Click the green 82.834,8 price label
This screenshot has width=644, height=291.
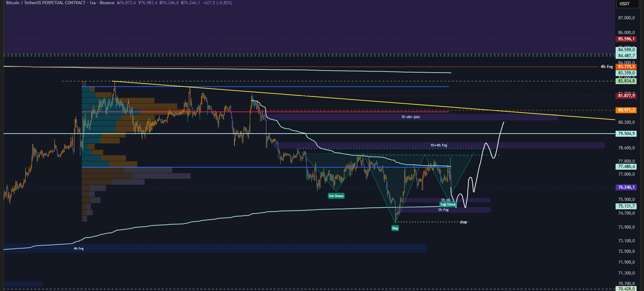pos(626,81)
